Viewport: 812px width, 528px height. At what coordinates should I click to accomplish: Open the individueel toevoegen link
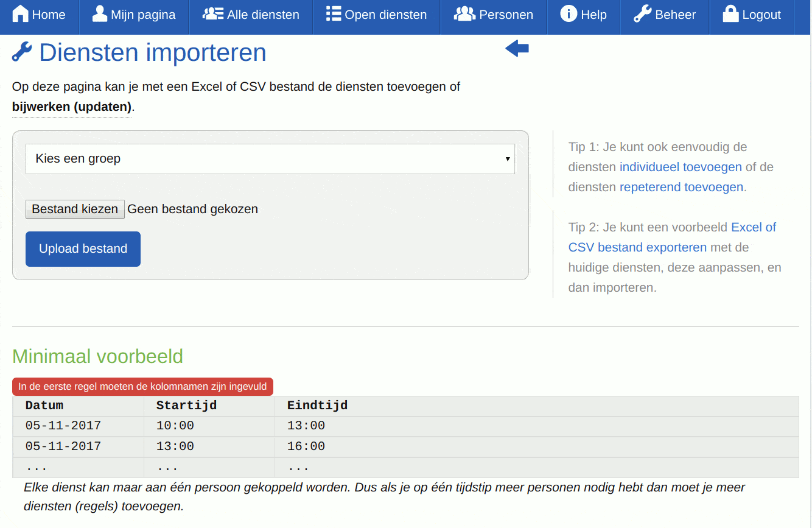click(681, 166)
